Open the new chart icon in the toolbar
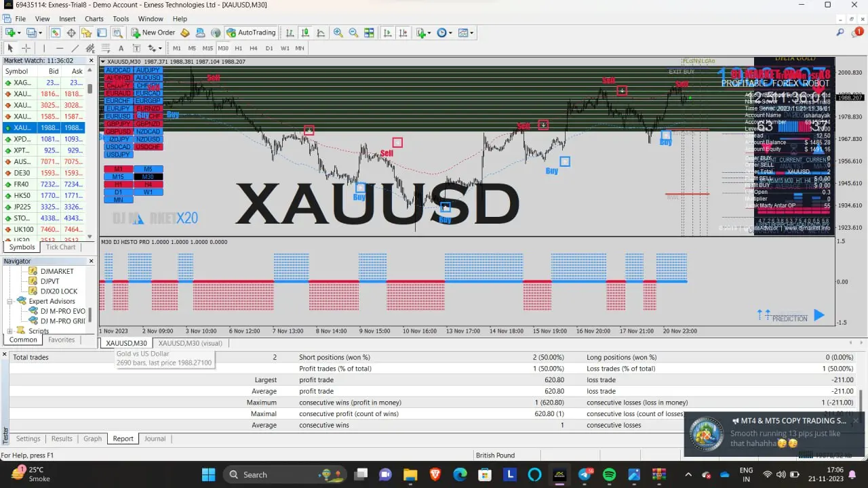 coord(11,33)
